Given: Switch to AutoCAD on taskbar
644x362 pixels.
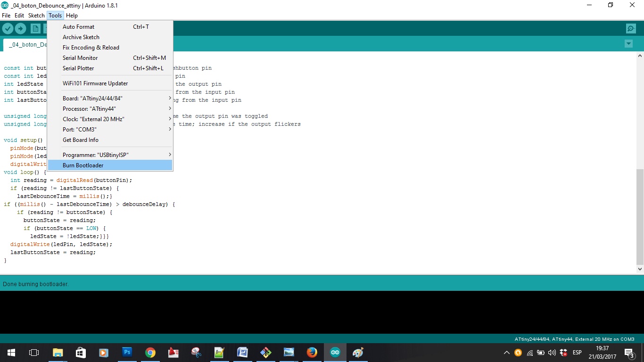Looking at the screenshot, I should click(173, 353).
